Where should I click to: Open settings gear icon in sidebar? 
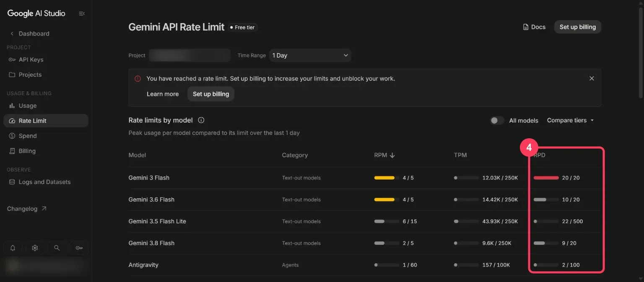(35, 248)
